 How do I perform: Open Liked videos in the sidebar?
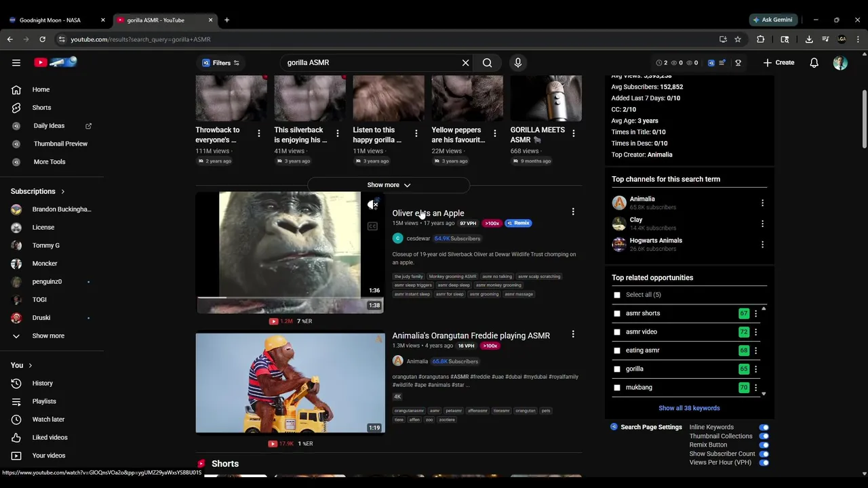[x=50, y=437]
